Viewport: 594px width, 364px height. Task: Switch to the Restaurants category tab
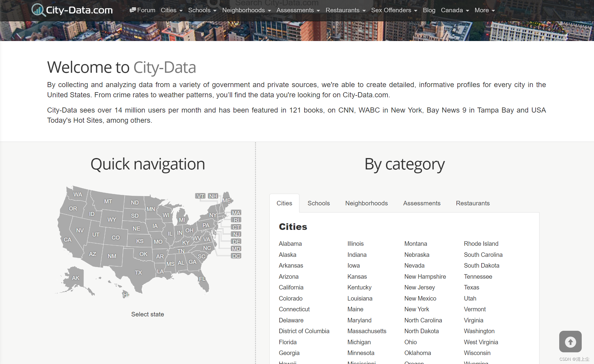click(473, 203)
